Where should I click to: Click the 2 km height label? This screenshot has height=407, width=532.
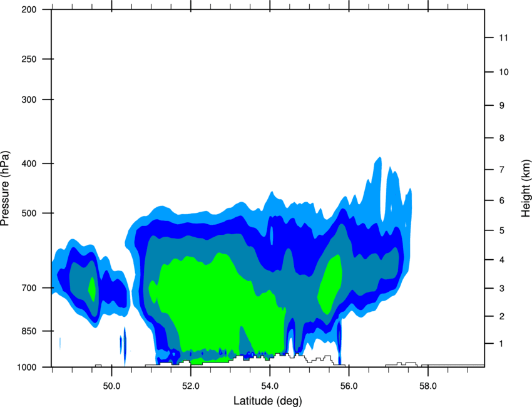(502, 316)
